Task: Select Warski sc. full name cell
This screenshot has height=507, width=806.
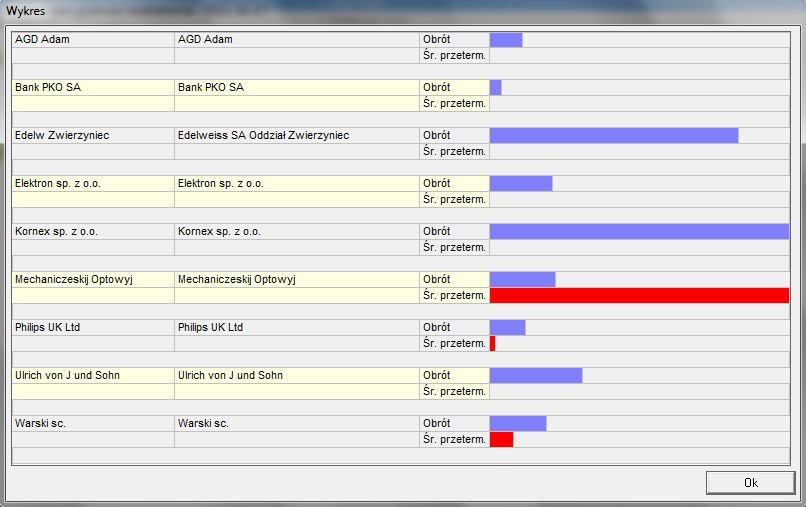Action: 297,423
